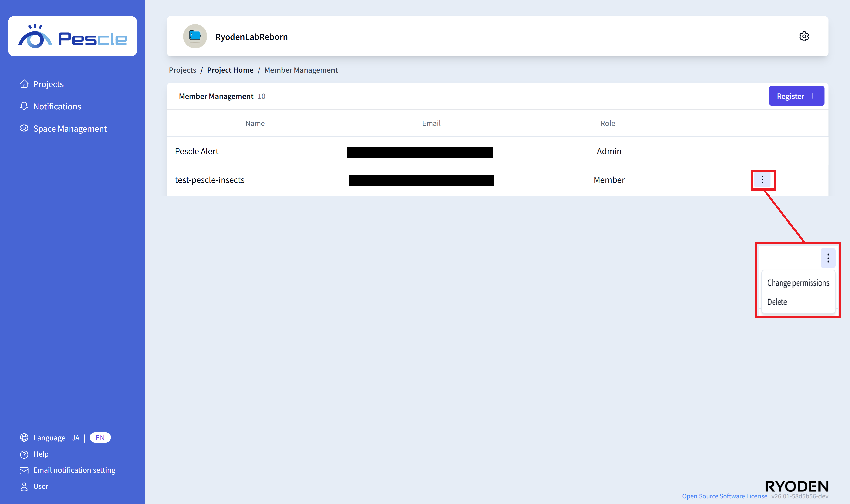Open Email notification setting envelope icon
This screenshot has height=504, width=850.
(24, 470)
